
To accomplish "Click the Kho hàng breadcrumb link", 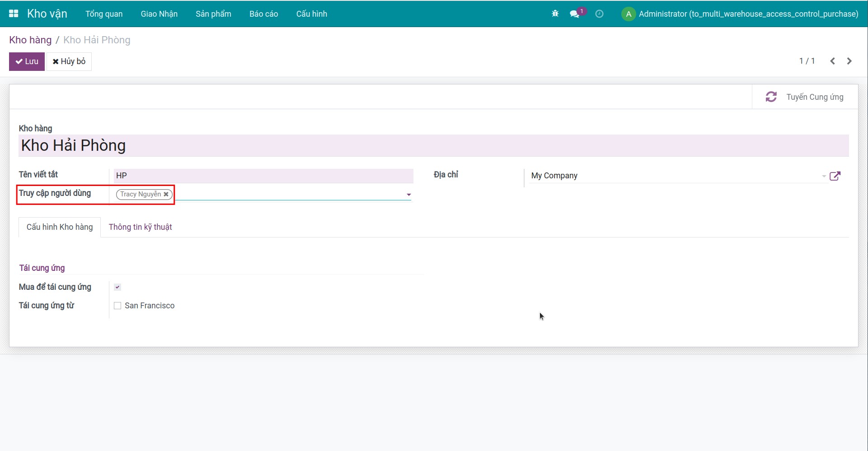I will point(30,40).
